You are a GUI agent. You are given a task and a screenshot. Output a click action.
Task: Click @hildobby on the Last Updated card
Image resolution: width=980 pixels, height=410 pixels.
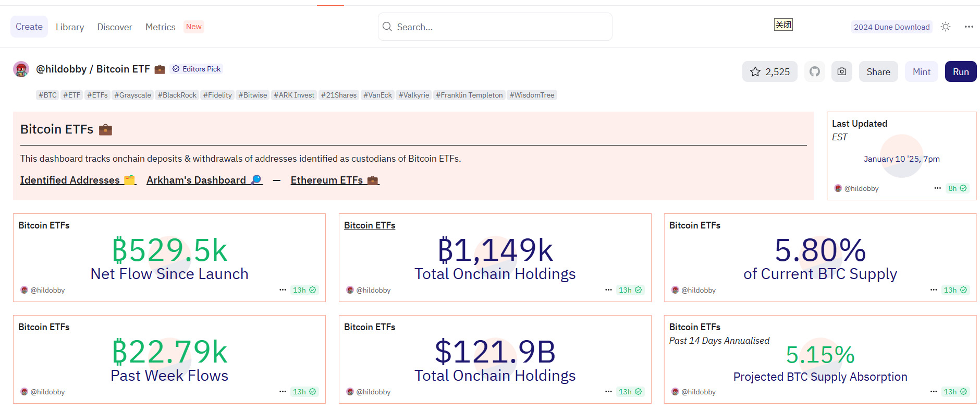pyautogui.click(x=861, y=188)
